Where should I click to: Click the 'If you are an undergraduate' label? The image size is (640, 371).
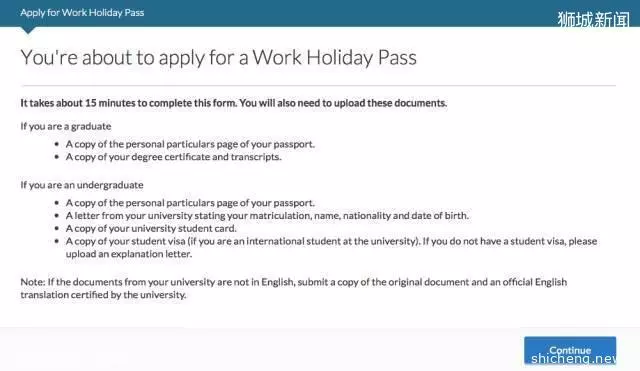coord(82,185)
